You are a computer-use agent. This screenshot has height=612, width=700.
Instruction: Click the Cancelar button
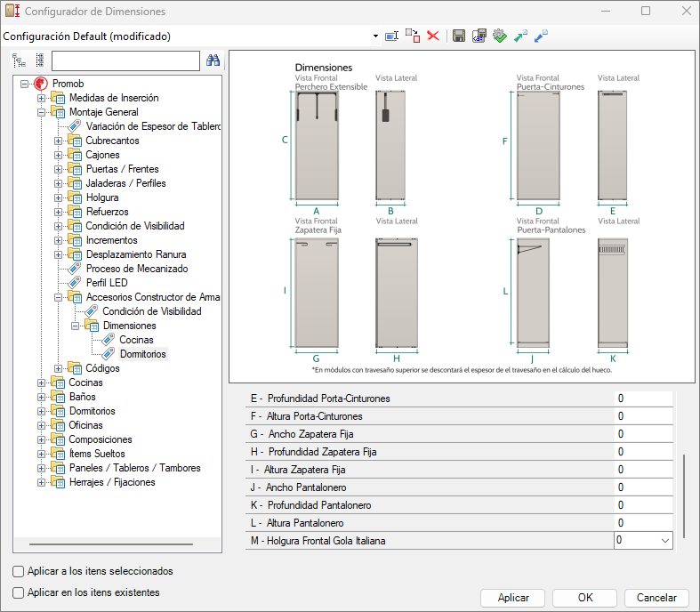[x=656, y=598]
